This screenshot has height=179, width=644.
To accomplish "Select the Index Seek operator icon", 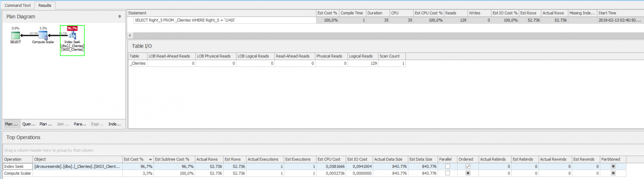I will 72,35.
